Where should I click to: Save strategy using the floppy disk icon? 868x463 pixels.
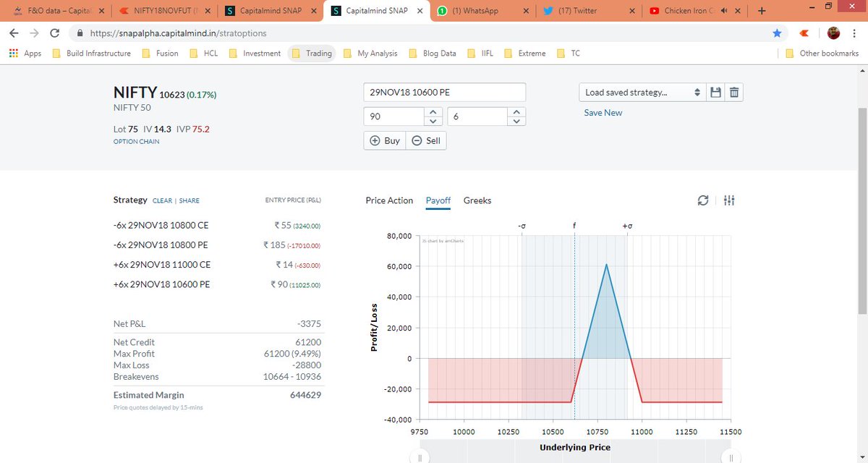715,93
